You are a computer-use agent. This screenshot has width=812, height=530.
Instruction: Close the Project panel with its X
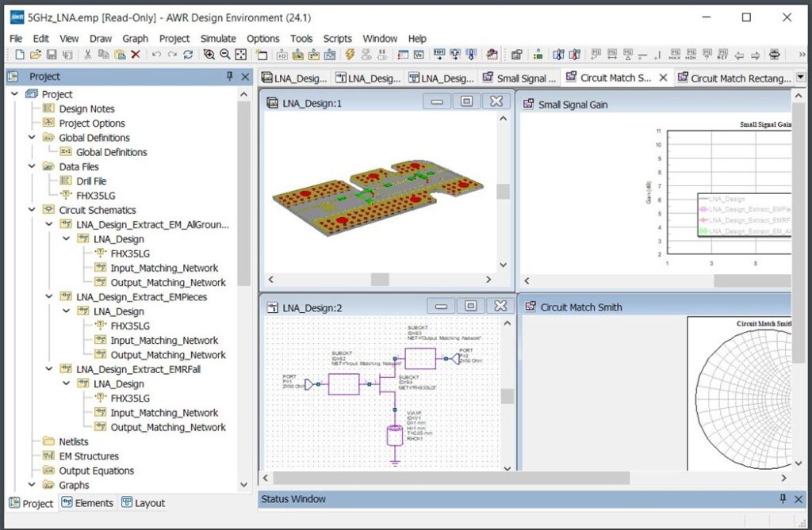pos(246,77)
